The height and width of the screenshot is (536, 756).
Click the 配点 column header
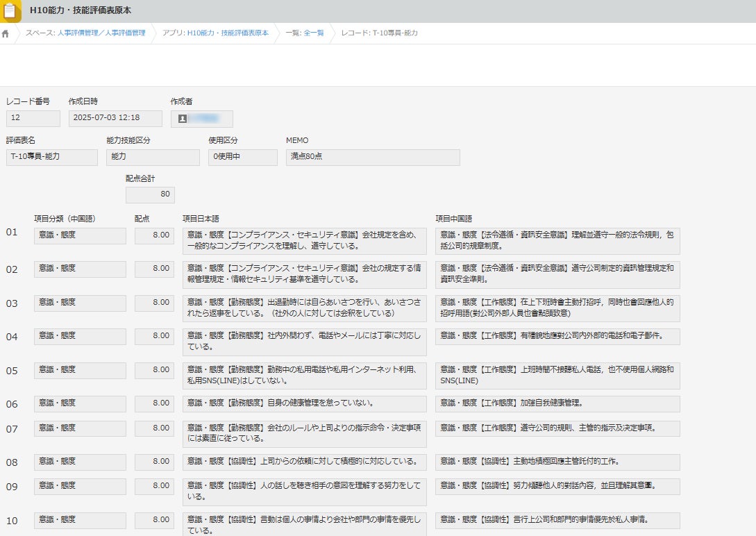[x=142, y=219]
